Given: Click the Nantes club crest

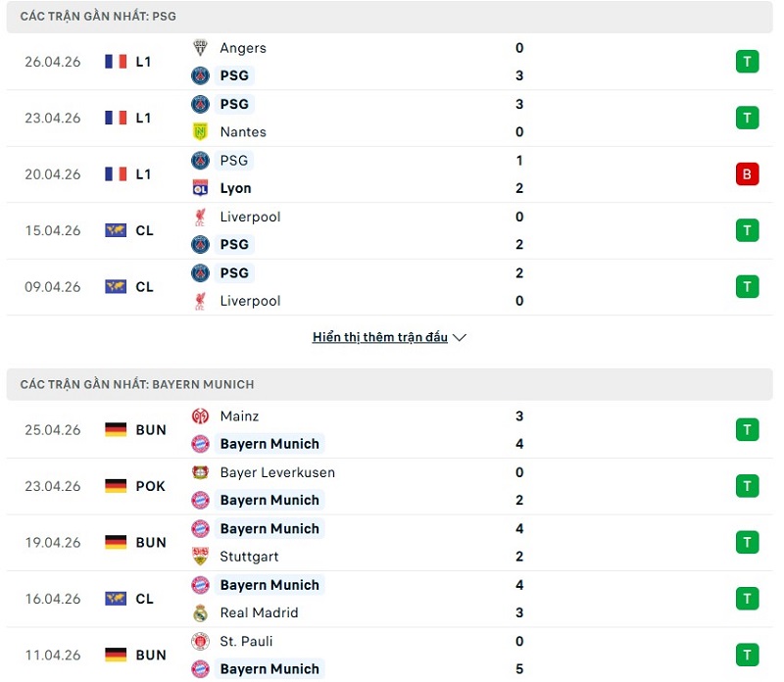Looking at the screenshot, I should [201, 132].
